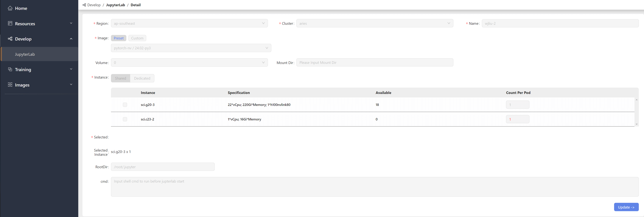
Task: Go to JupyterLab via breadcrumb
Action: [115, 5]
